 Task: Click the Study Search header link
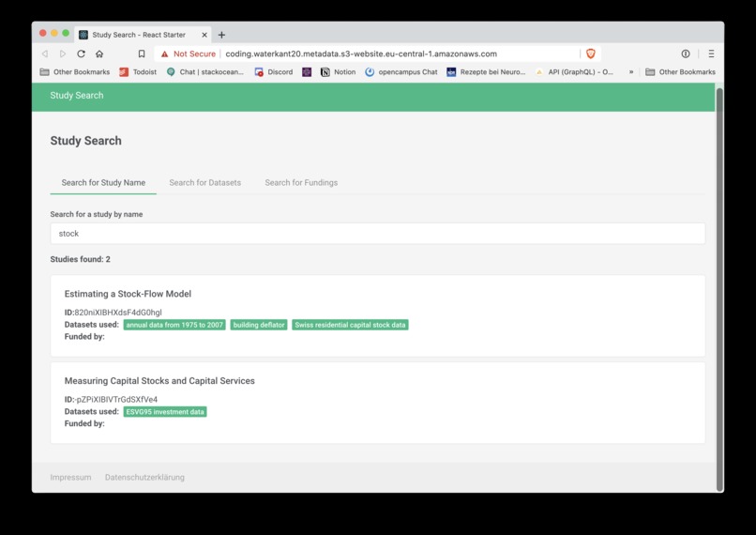[x=77, y=96]
